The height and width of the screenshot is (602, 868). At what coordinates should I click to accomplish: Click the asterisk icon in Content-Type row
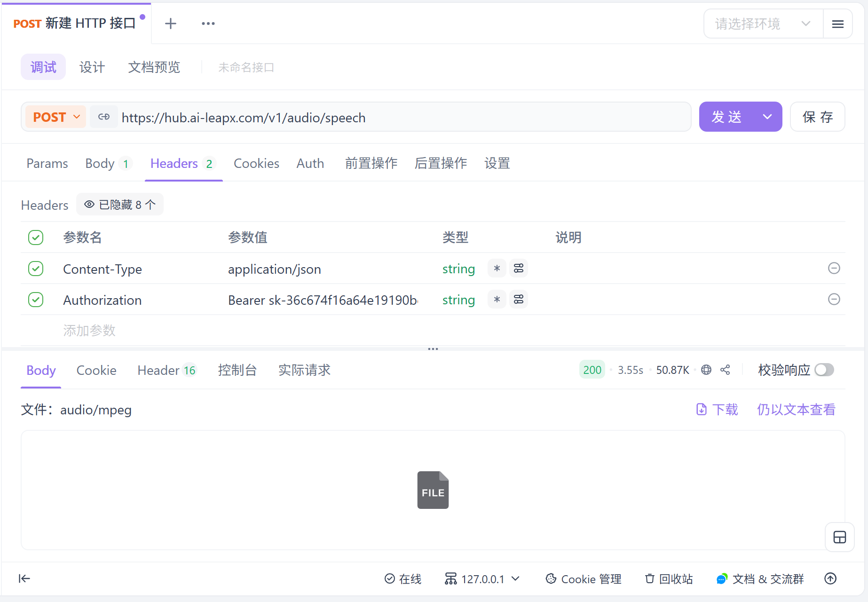[x=497, y=269]
